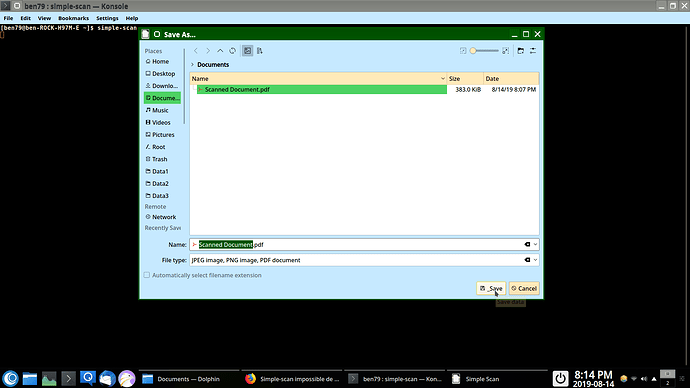
Task: Launch Thunderbird mail from taskbar
Action: click(x=107, y=378)
